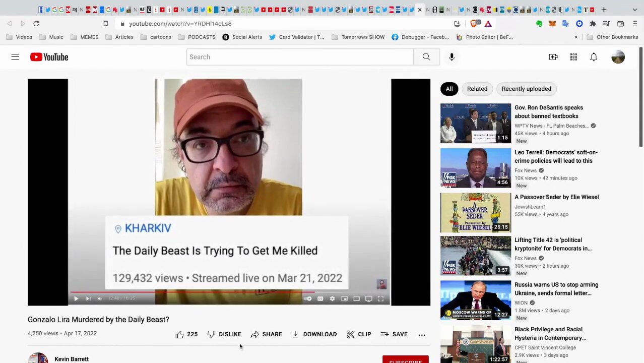This screenshot has height=363, width=644.
Task: Toggle subtitles/closed captions in player
Action: [x=320, y=299]
